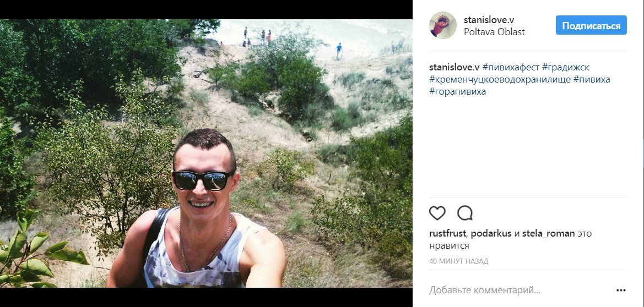This screenshot has height=307, width=644.
Task: Open comments via the speech bubble icon
Action: pyautogui.click(x=464, y=213)
